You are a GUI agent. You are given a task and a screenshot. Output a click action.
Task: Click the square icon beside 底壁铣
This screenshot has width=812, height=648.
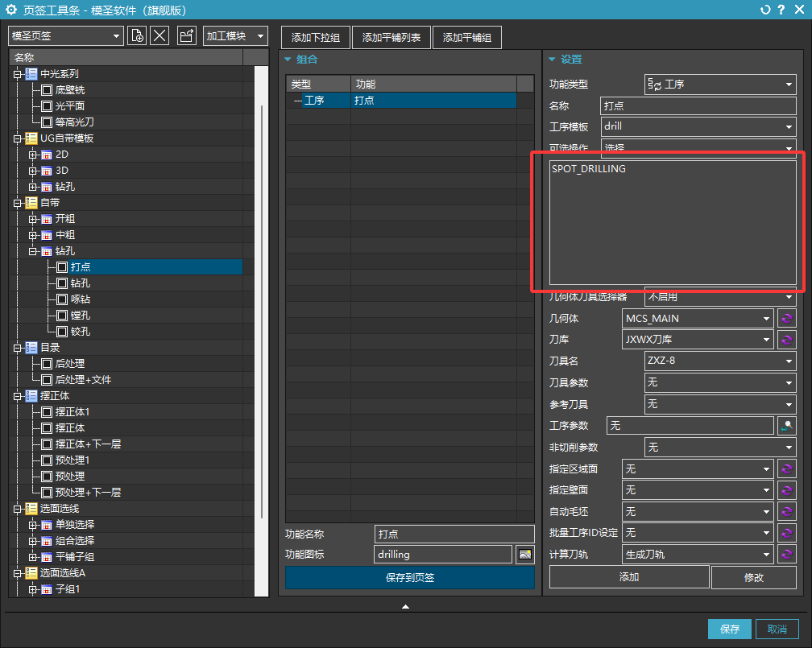[x=47, y=90]
